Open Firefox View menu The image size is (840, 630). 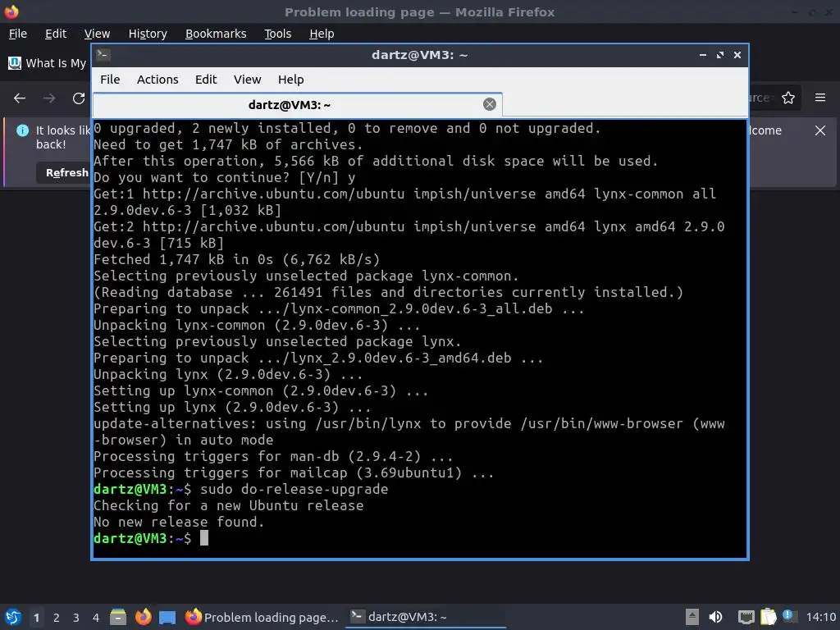tap(97, 34)
